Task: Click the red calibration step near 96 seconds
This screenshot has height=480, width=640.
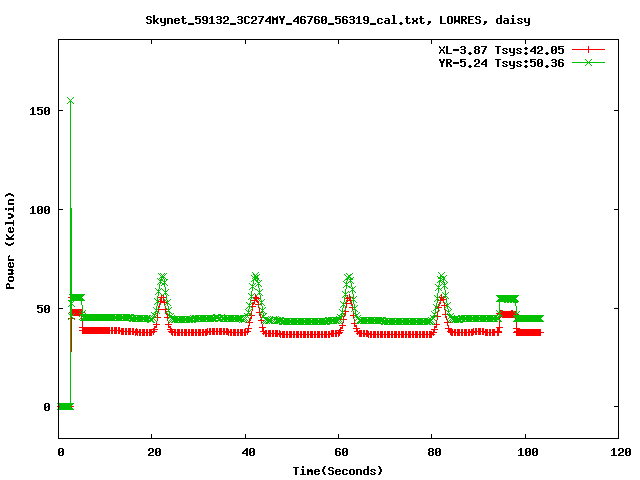Action: [x=507, y=314]
